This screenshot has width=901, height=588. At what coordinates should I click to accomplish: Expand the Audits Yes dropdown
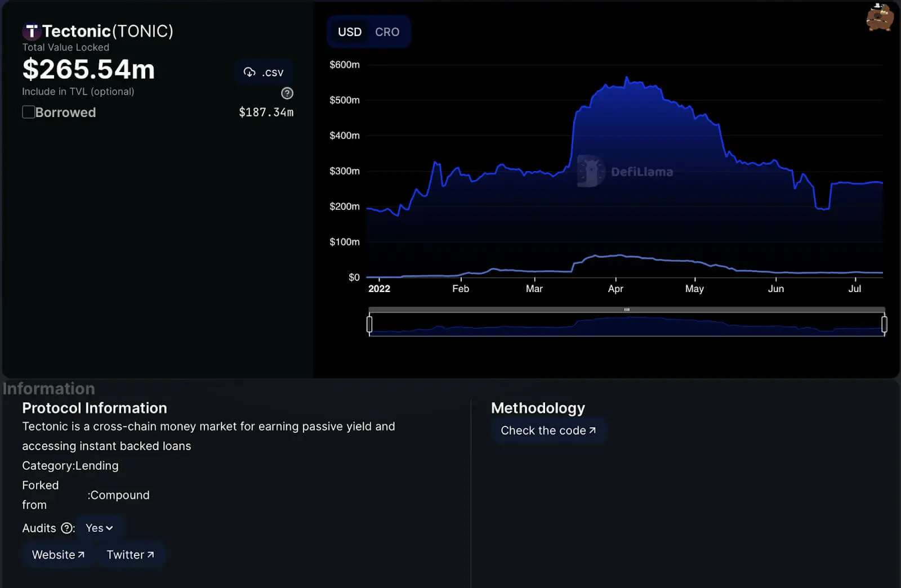[99, 528]
